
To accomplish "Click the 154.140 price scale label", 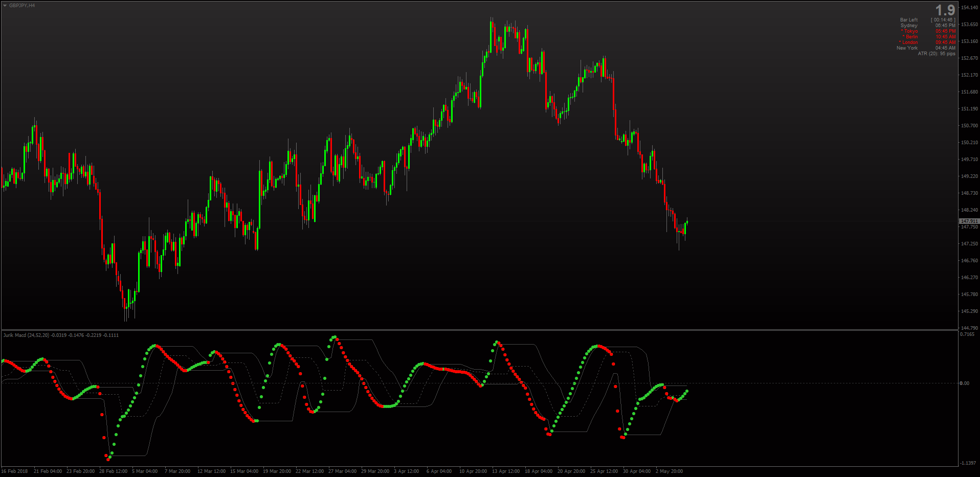I will pyautogui.click(x=969, y=7).
